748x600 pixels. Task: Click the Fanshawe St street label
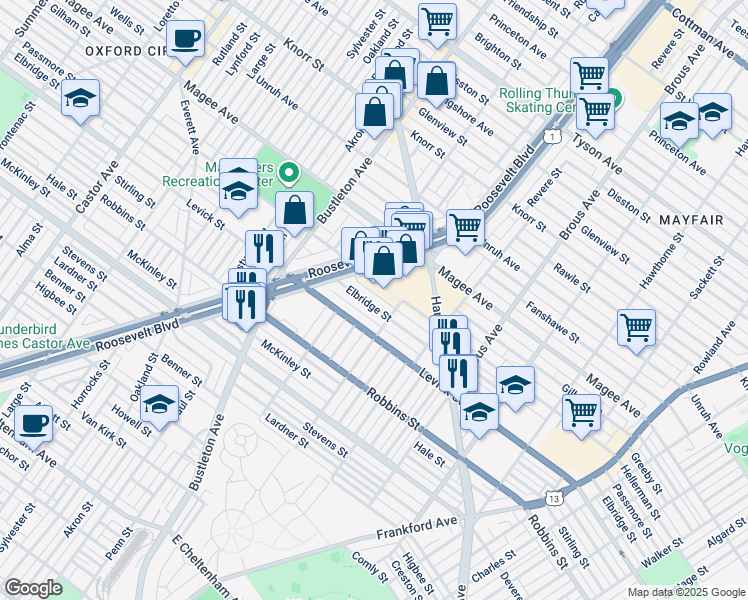tap(552, 322)
